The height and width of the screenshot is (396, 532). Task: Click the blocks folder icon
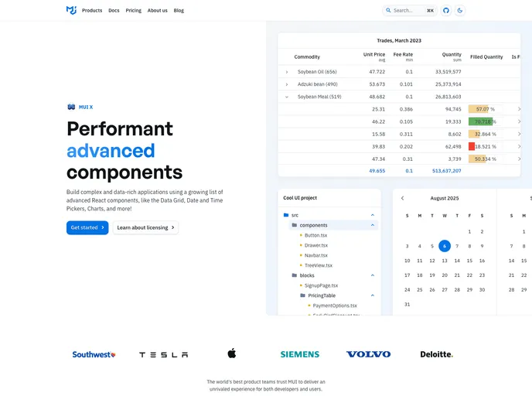point(295,275)
